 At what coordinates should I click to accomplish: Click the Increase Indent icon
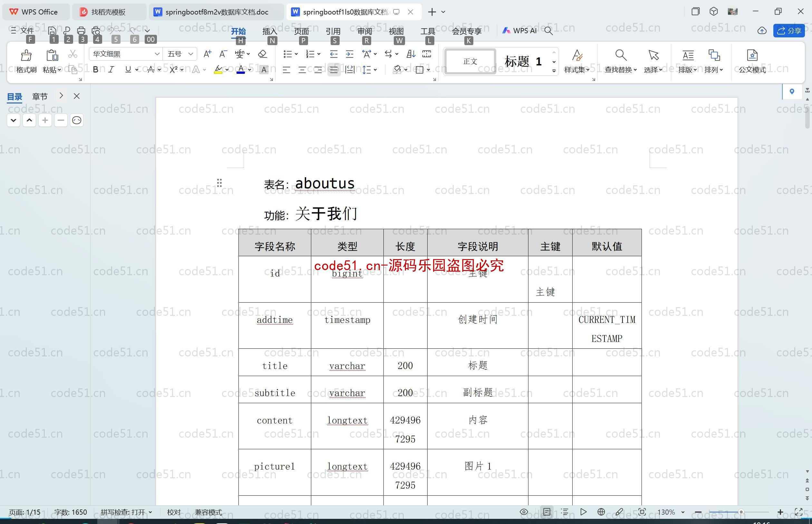click(349, 54)
